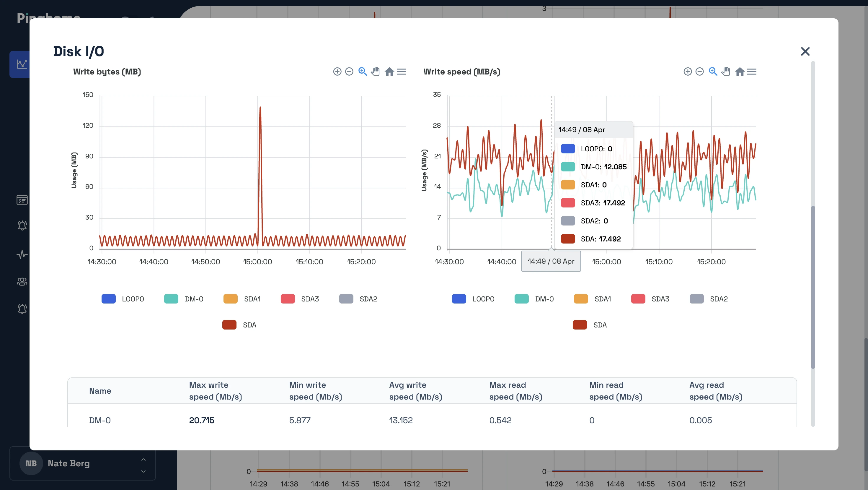Open the Write speed chart hamburger menu
868x490 pixels.
752,72
